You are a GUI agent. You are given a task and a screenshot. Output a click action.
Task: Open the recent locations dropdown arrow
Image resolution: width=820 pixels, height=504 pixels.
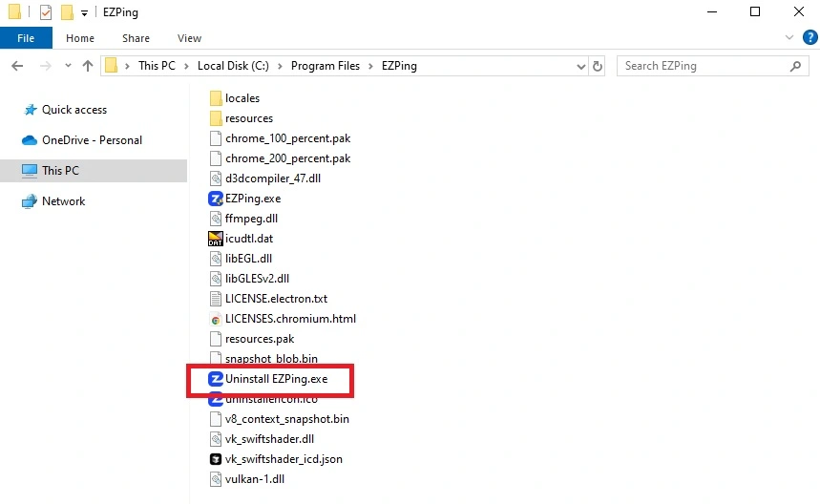[68, 67]
